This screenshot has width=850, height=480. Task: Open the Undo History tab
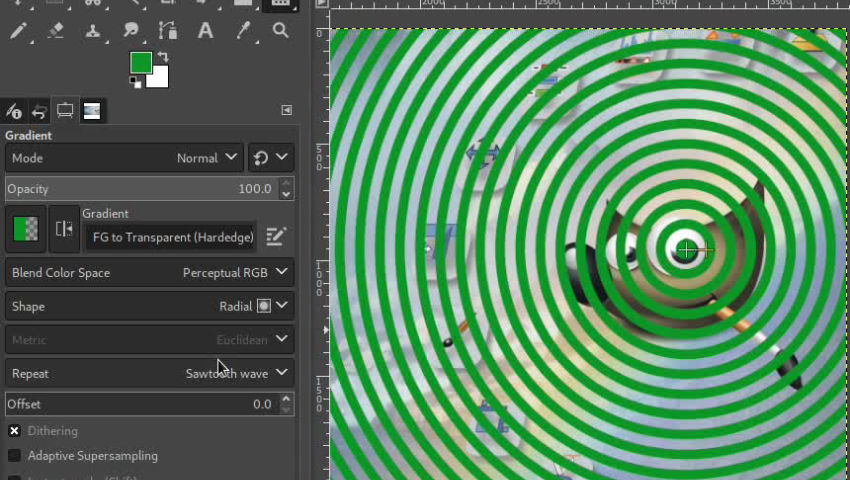39,111
